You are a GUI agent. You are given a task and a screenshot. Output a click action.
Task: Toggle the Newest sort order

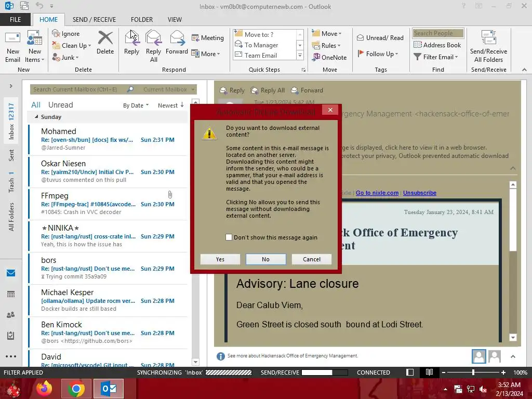[x=170, y=105]
